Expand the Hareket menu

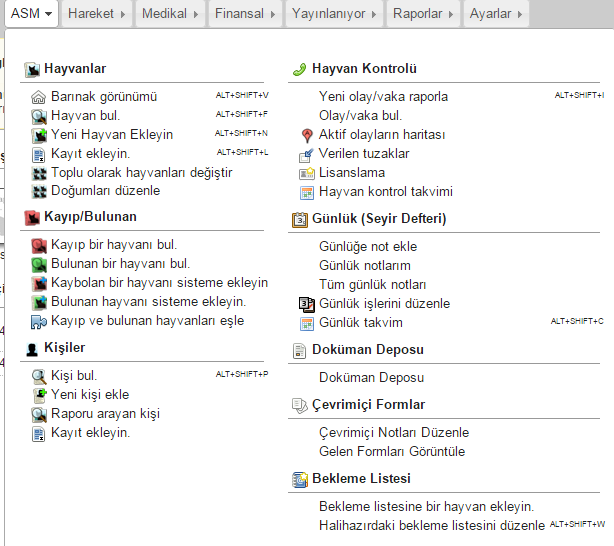pos(96,14)
